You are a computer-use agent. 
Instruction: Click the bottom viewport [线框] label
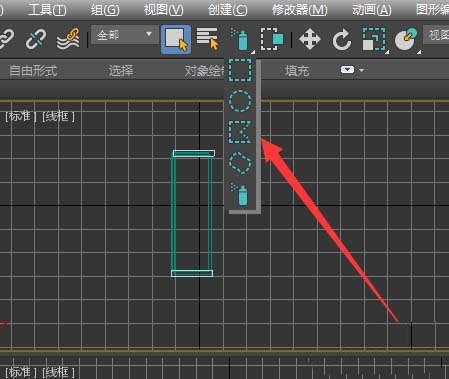(x=58, y=372)
